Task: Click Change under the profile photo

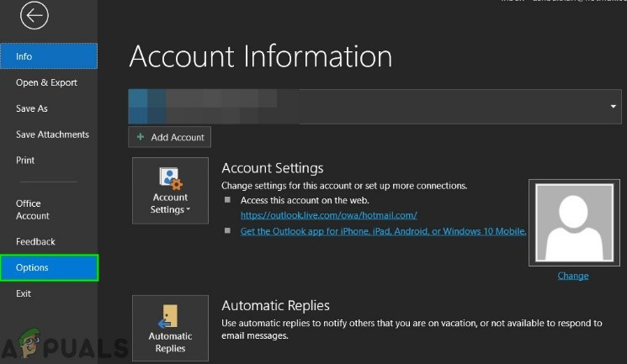Action: pyautogui.click(x=572, y=276)
